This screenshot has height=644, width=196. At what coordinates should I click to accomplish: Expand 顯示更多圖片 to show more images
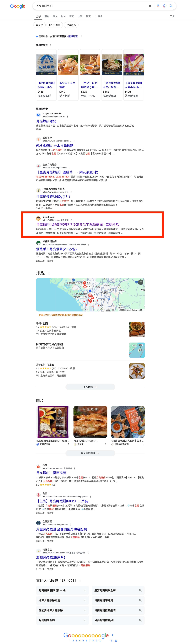point(90,453)
